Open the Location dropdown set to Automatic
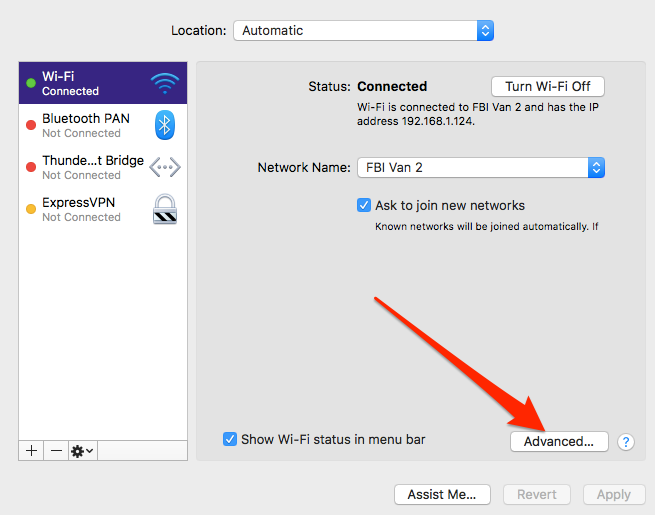Viewport: 655px width, 515px height. tap(363, 30)
